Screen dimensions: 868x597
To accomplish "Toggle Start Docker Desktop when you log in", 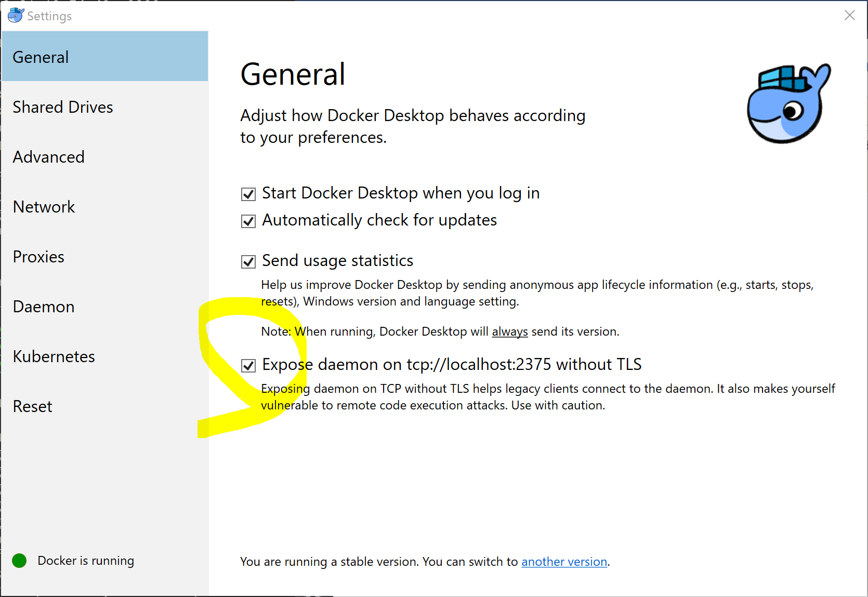I will [x=248, y=194].
